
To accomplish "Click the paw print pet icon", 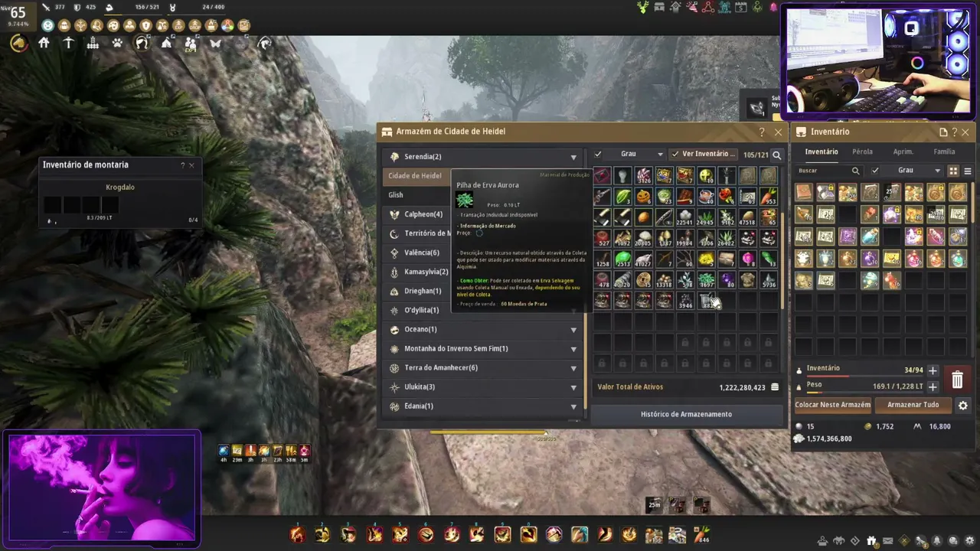I will click(117, 44).
